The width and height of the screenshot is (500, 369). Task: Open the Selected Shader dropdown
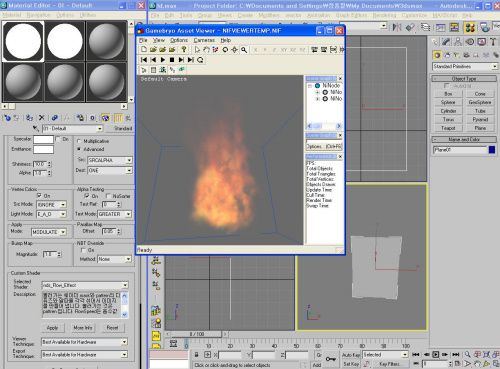[85, 285]
